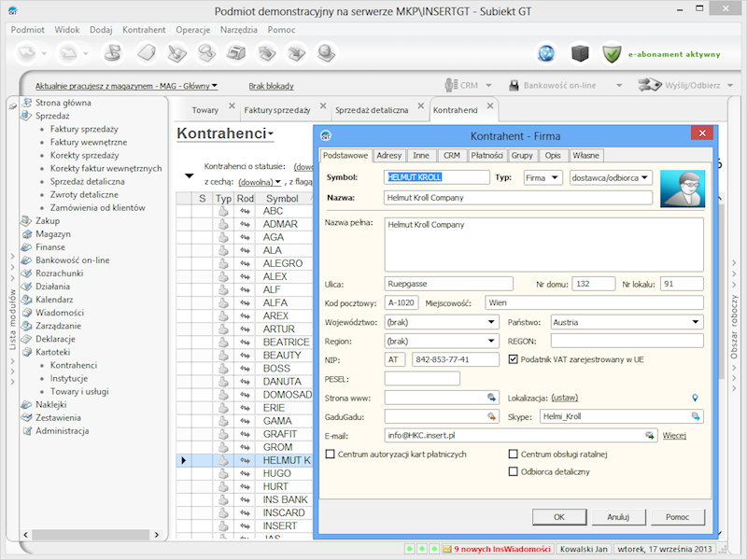Image resolution: width=747 pixels, height=560 pixels.
Task: Open the cecha (dowolna) filter dropdown
Action: point(260,182)
